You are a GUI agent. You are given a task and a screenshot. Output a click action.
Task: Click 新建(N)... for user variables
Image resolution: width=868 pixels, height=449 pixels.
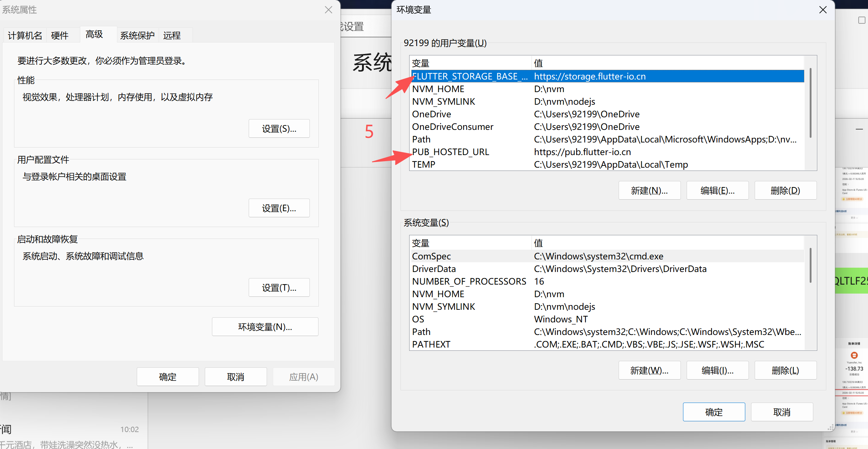[649, 191]
